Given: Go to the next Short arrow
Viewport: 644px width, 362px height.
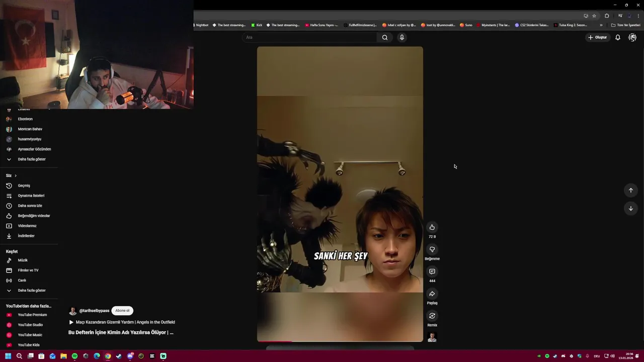Looking at the screenshot, I should coord(631,208).
